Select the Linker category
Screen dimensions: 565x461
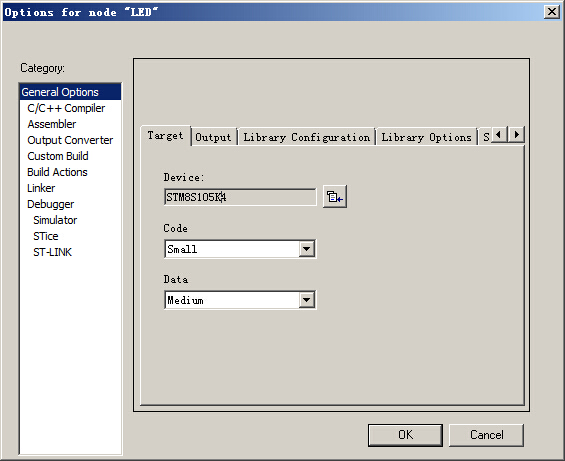tap(41, 188)
